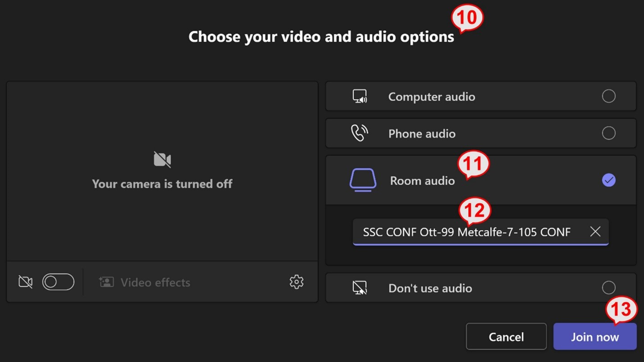Click the Room audio device icon
This screenshot has height=362, width=644.
click(x=363, y=180)
